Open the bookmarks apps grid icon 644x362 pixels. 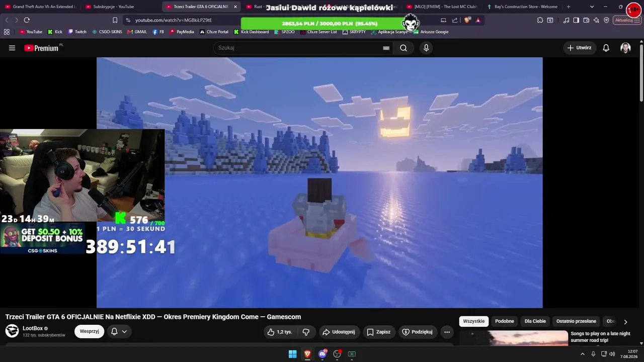[x=7, y=32]
